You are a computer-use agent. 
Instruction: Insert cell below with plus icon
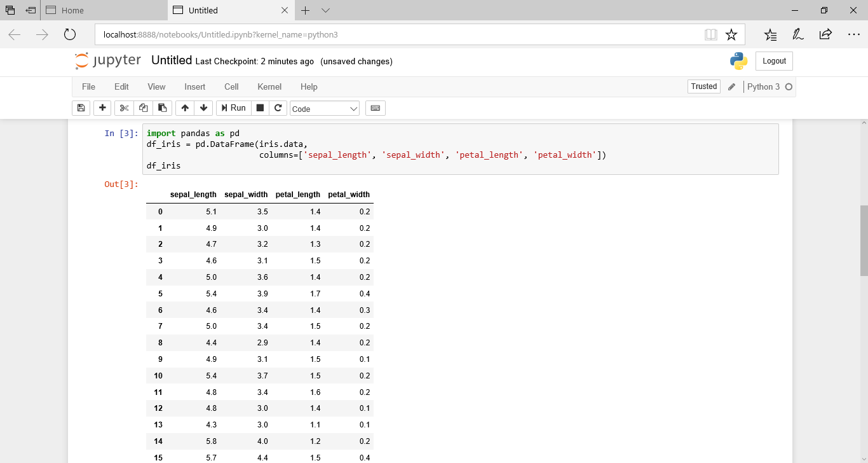(102, 108)
